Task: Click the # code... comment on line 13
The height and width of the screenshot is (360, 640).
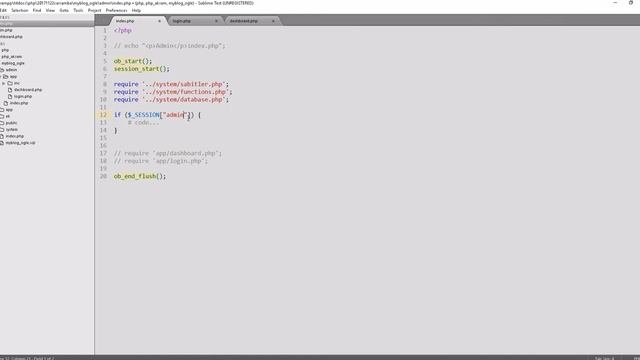Action: 143,122
